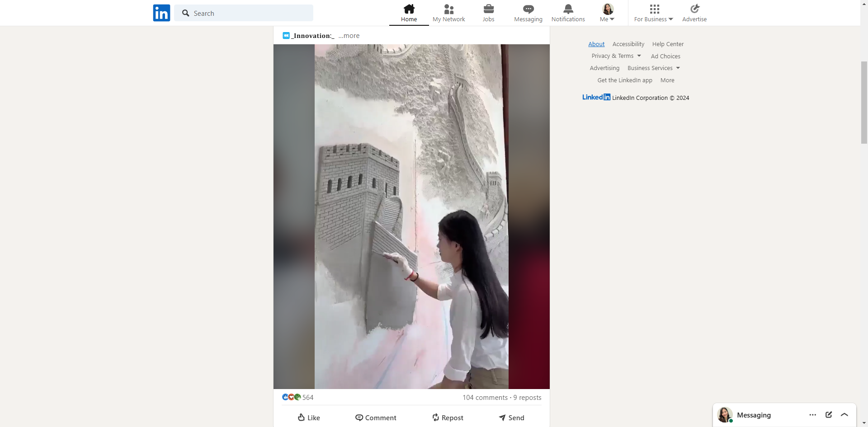Open the 104 comments link
868x427 pixels.
485,398
